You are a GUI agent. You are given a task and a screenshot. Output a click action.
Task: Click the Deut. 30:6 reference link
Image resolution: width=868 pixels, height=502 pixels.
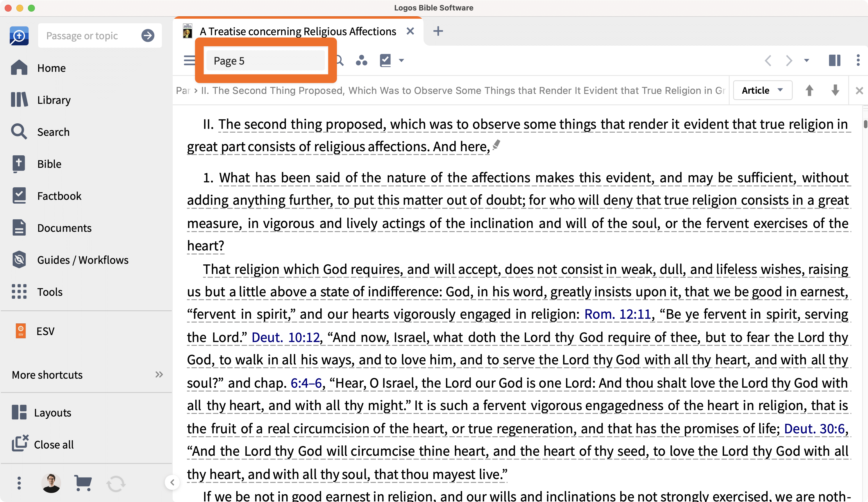click(x=814, y=429)
